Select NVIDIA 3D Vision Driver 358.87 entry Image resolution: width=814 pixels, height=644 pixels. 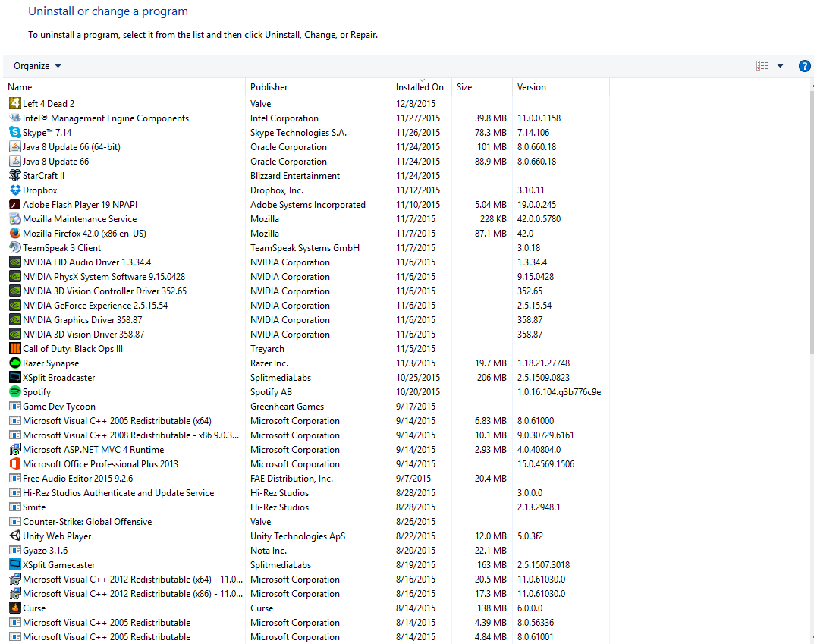tap(306, 335)
